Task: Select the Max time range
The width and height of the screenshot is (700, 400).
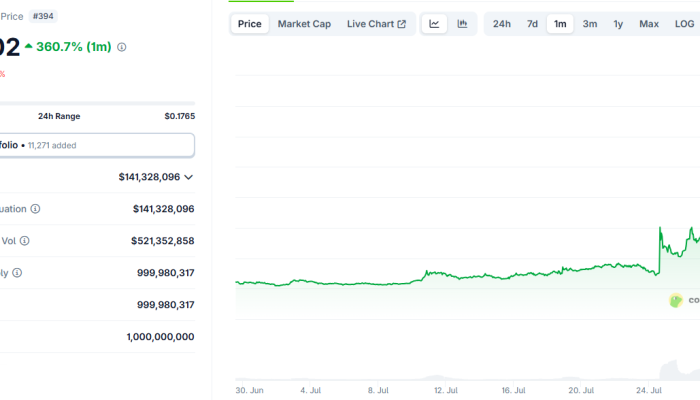Action: (x=649, y=24)
